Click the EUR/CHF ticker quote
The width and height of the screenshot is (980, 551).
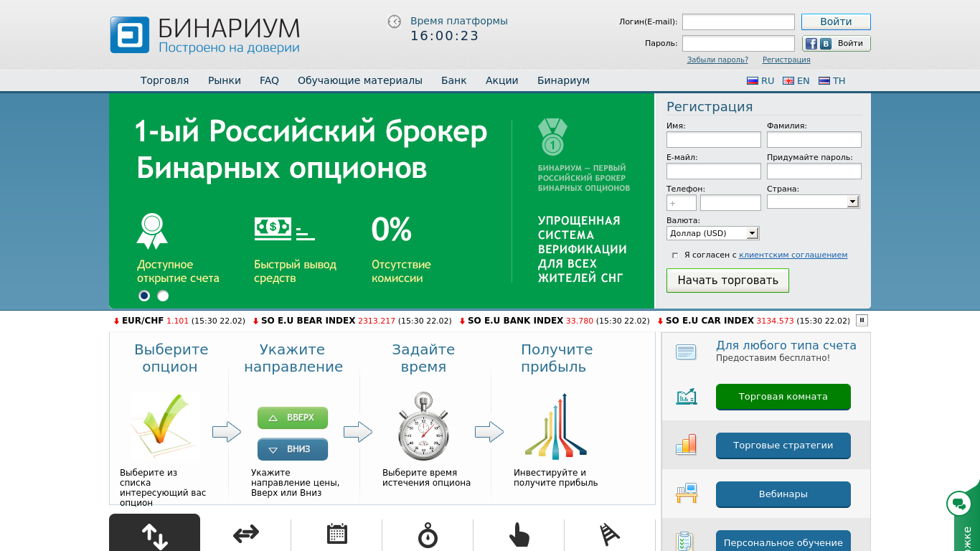179,321
